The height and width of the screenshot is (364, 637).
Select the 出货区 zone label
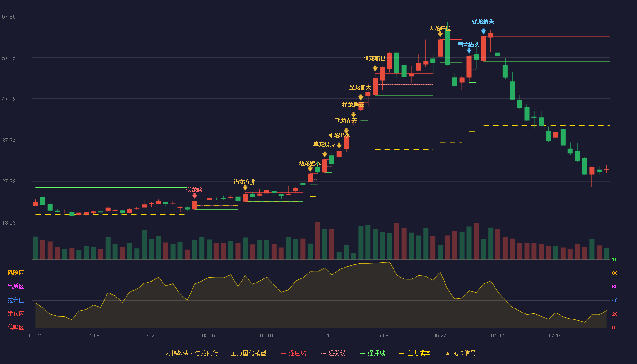15,287
